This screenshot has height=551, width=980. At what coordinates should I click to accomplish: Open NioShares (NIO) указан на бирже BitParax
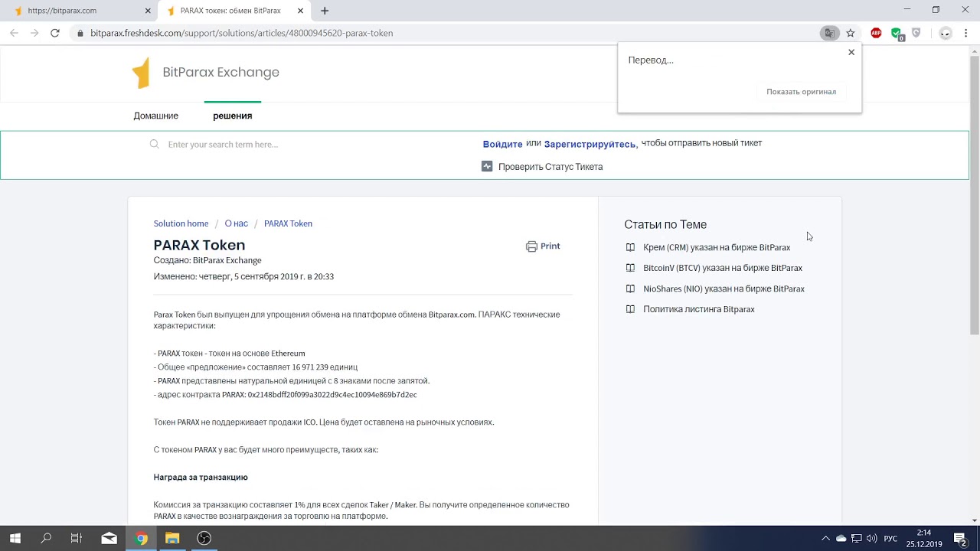coord(724,289)
